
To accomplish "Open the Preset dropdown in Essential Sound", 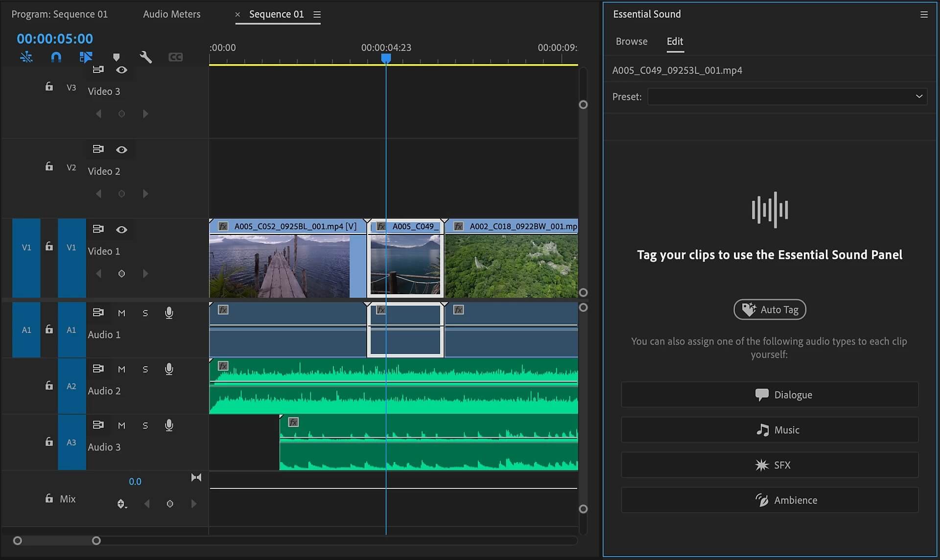I will pos(919,96).
